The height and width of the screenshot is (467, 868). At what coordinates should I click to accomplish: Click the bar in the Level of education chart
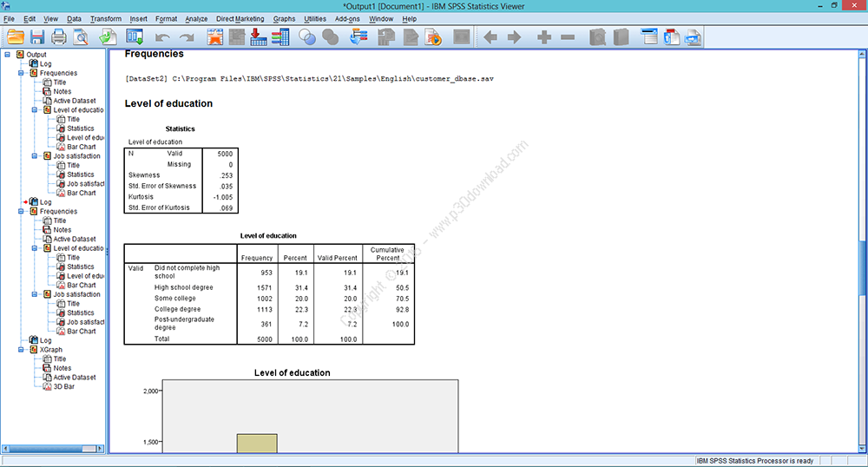coord(257,444)
